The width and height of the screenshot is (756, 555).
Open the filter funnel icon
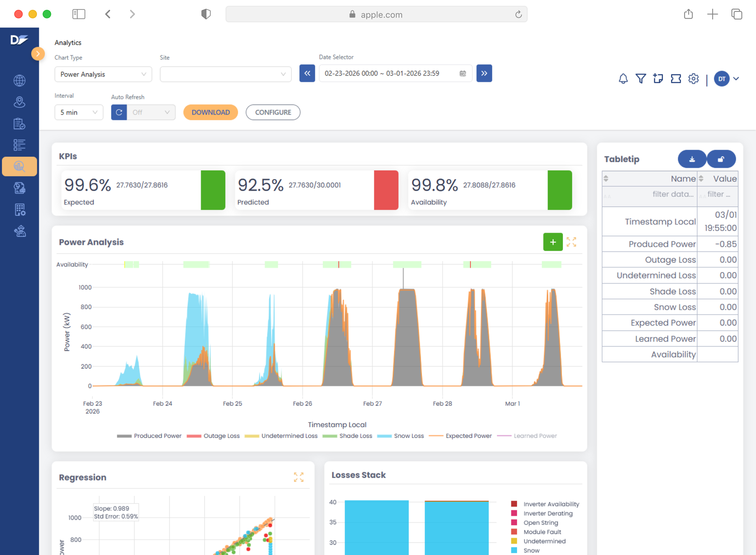click(x=640, y=79)
